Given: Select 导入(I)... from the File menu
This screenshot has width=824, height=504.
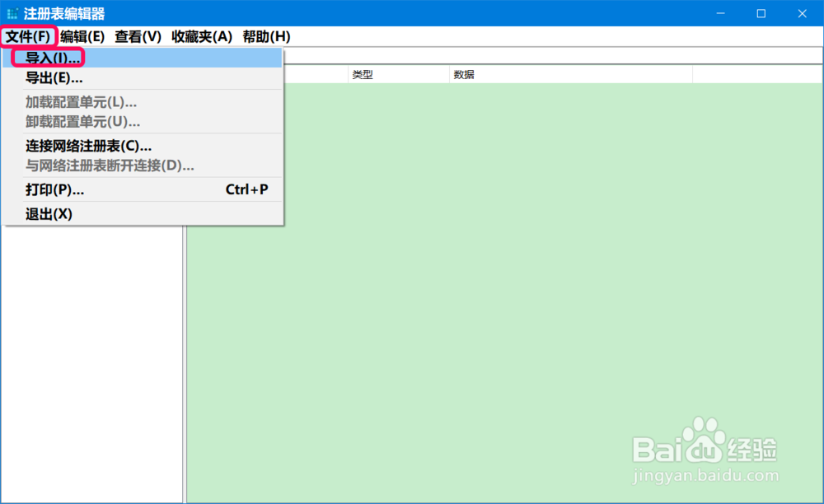Looking at the screenshot, I should pyautogui.click(x=48, y=58).
